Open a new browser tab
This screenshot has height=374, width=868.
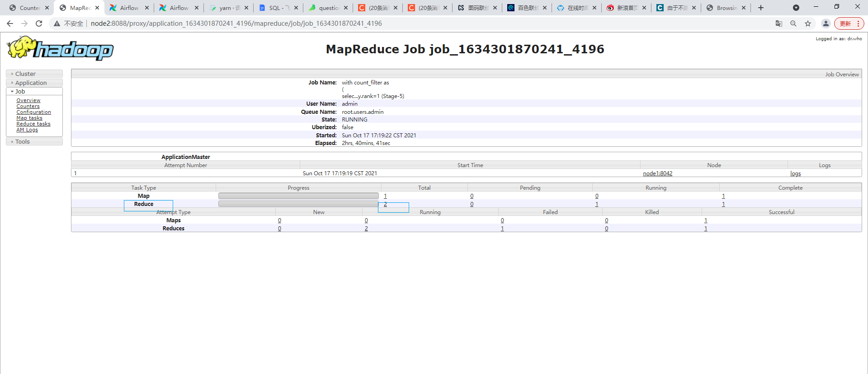(761, 8)
